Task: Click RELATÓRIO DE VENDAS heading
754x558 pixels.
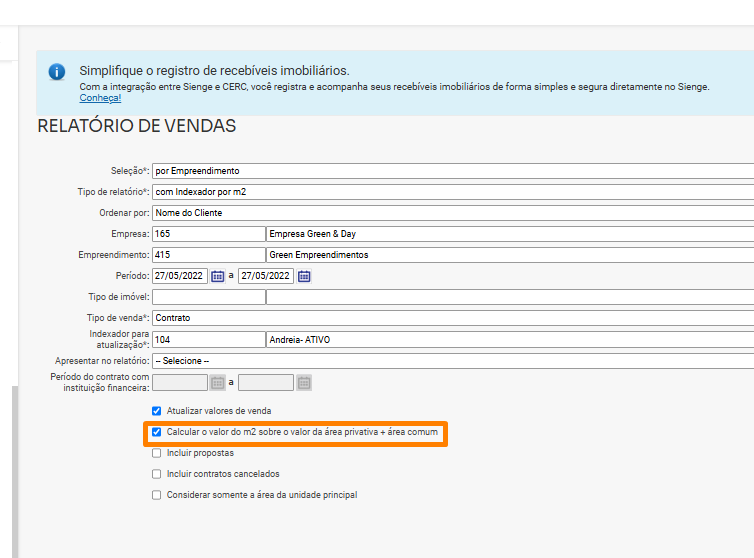Action: point(137,126)
